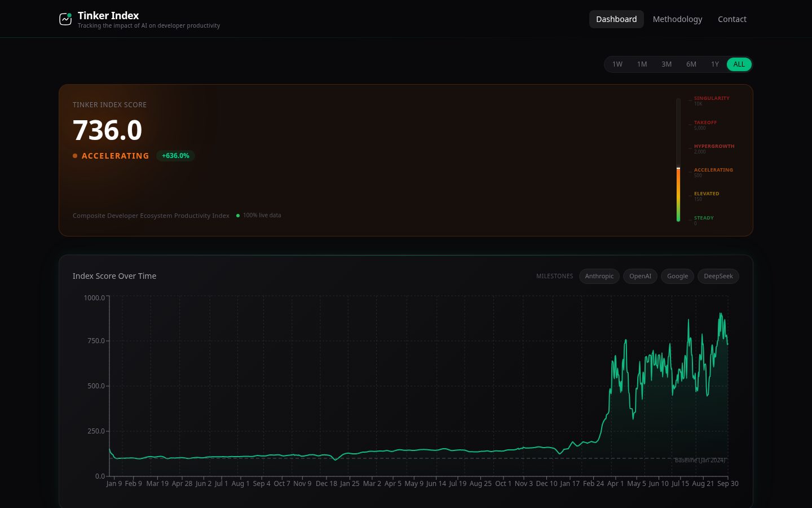812x508 pixels.
Task: Enable DeepSeek milestones on the chart
Action: [718, 276]
